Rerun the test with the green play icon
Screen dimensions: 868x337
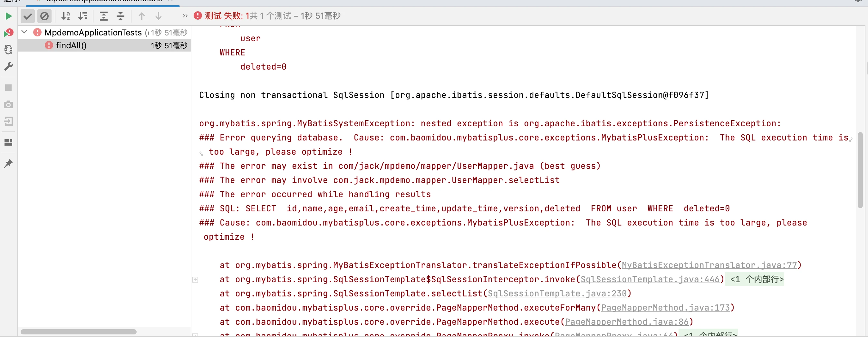click(x=8, y=16)
